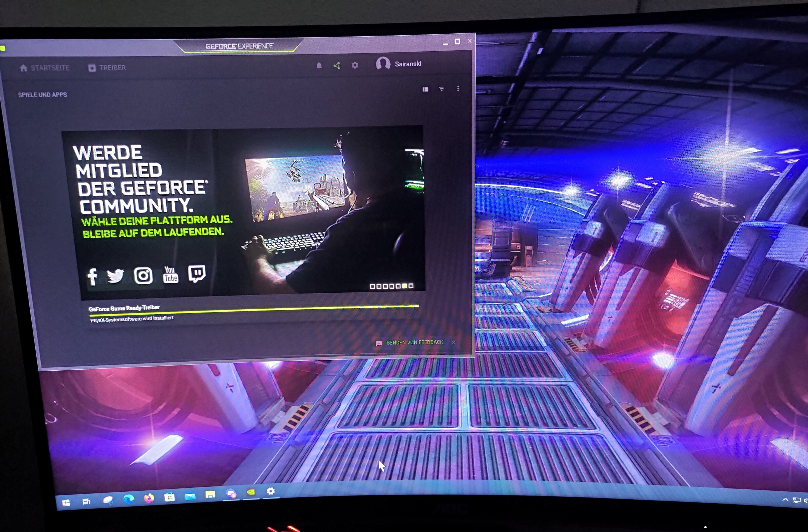The image size is (808, 532).
Task: Click the green share icon
Action: (x=337, y=65)
